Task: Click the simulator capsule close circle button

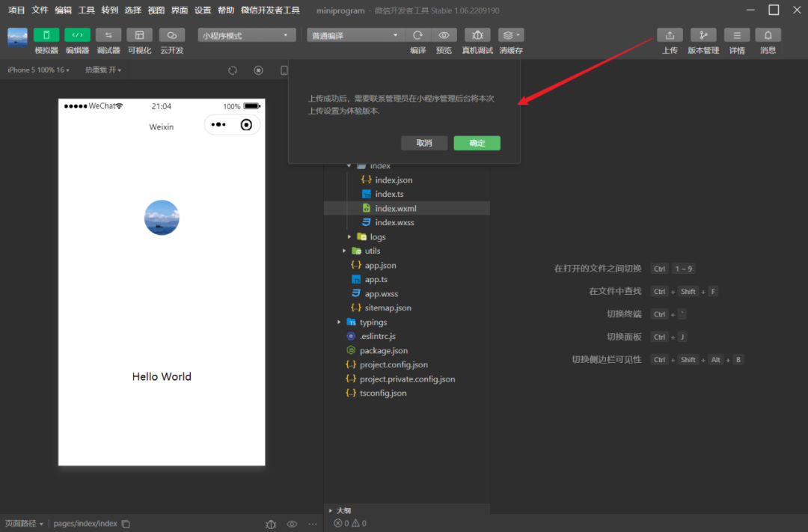Action: pos(246,125)
